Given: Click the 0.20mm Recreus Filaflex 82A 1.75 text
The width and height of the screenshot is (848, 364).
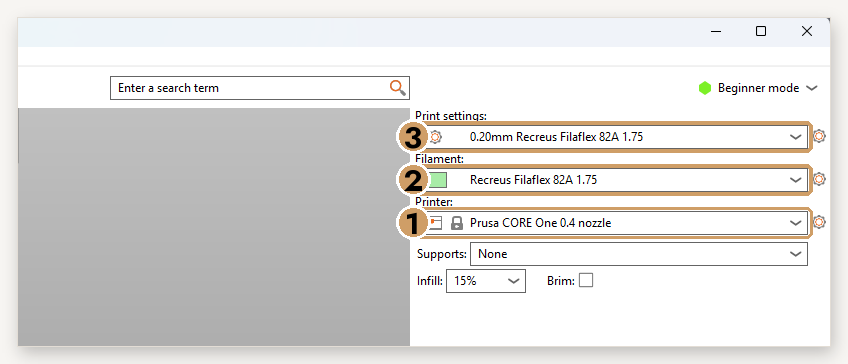Looking at the screenshot, I should coord(556,137).
